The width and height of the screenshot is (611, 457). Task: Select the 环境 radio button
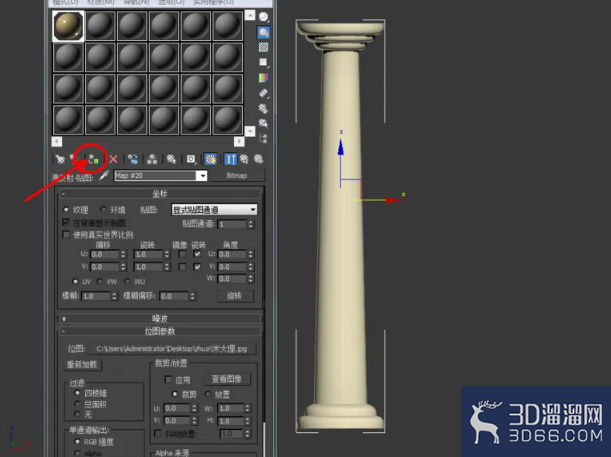coord(104,210)
